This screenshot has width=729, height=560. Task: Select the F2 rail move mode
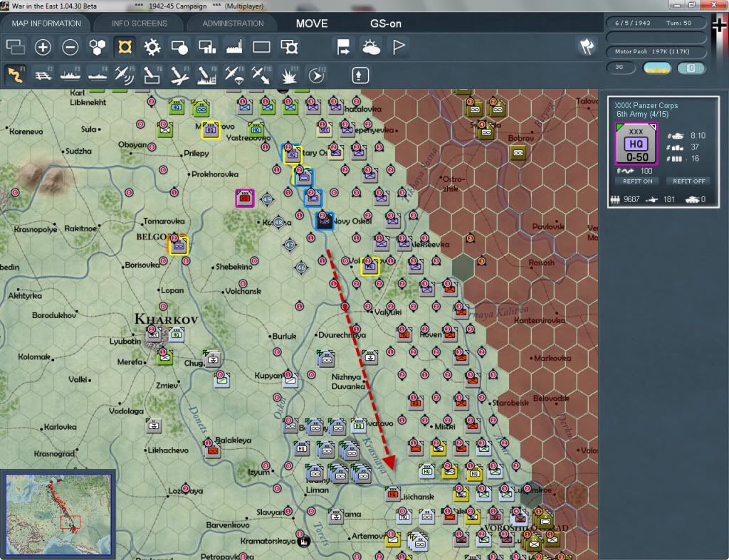coord(43,75)
